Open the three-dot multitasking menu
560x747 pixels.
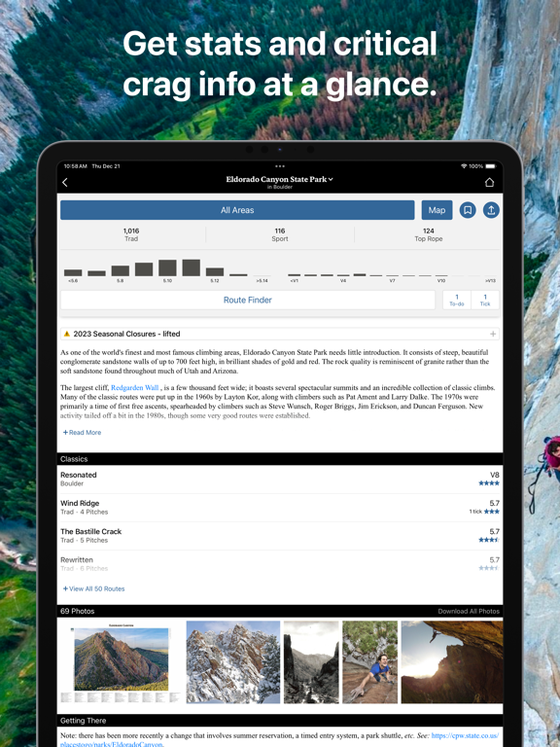coord(280,166)
